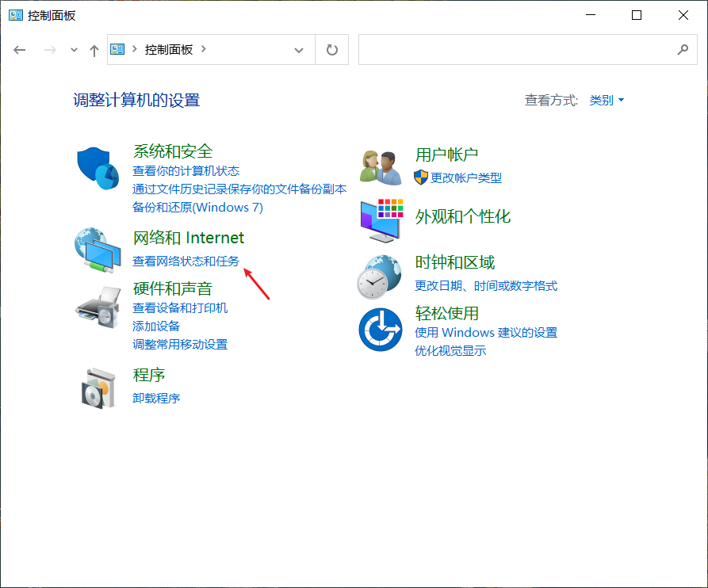Viewport: 708px width, 588px height.
Task: Click 控制面板 breadcrumb in address bar
Action: pos(168,49)
